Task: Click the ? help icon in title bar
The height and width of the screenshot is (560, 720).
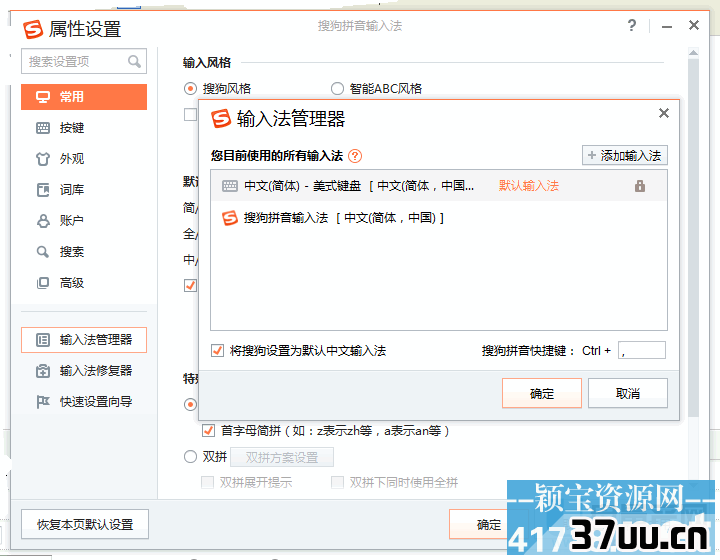Action: point(632,25)
